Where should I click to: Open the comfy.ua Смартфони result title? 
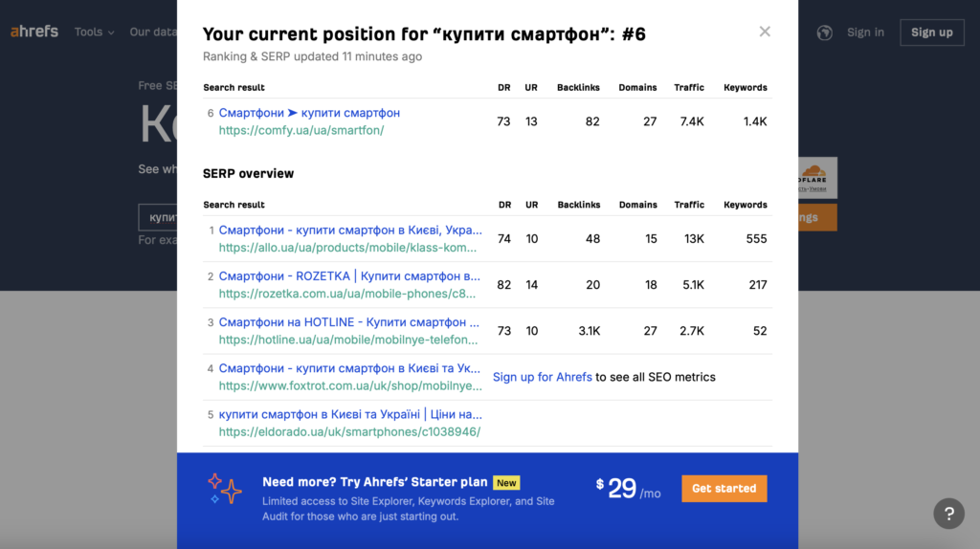click(309, 113)
